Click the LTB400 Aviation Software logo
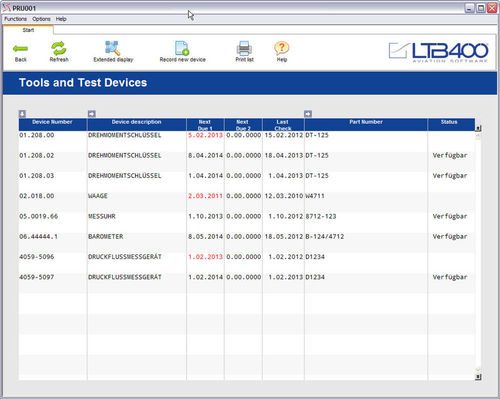This screenshot has width=500, height=399. coord(438,52)
